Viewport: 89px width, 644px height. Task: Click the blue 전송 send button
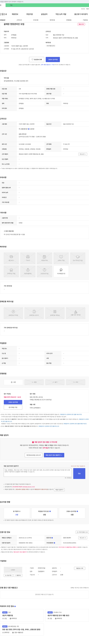click(79, 473)
